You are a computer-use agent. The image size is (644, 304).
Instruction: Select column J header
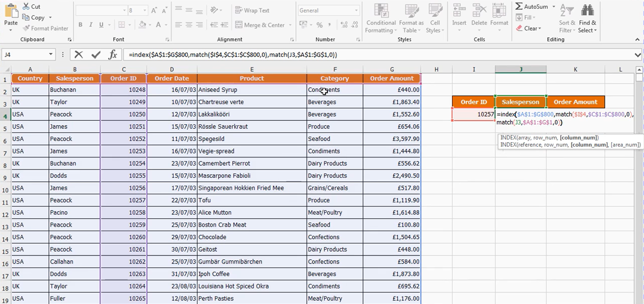click(x=521, y=69)
